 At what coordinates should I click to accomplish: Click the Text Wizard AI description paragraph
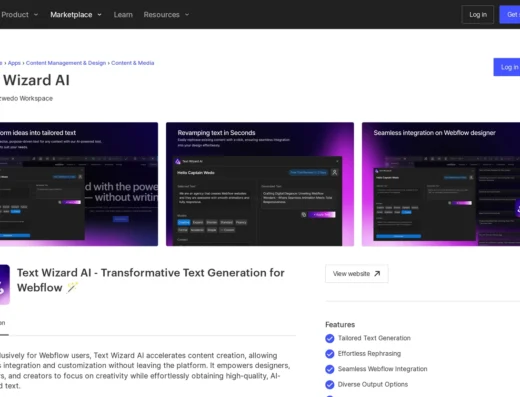tap(145, 371)
